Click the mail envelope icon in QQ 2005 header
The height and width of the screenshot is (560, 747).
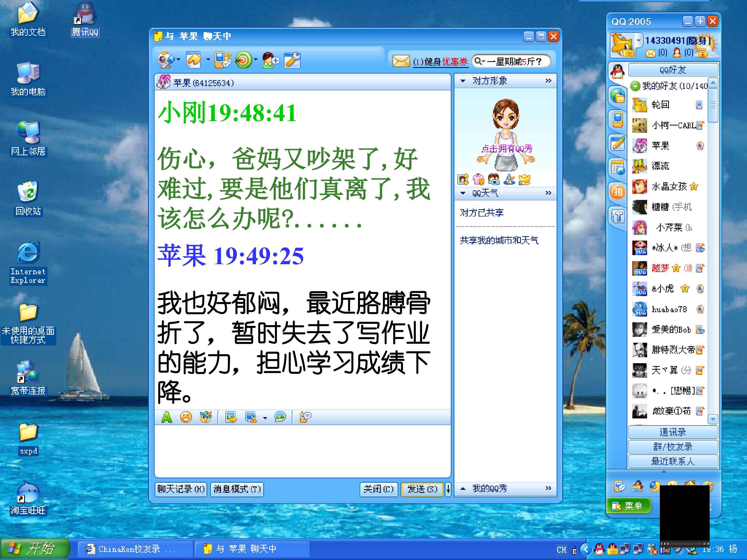651,53
